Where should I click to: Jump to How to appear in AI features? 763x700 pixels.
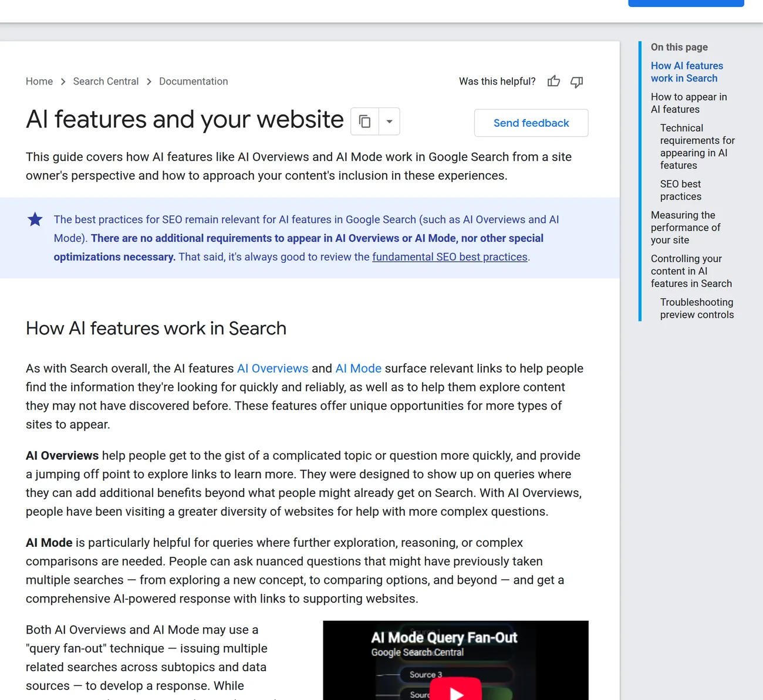pyautogui.click(x=688, y=103)
